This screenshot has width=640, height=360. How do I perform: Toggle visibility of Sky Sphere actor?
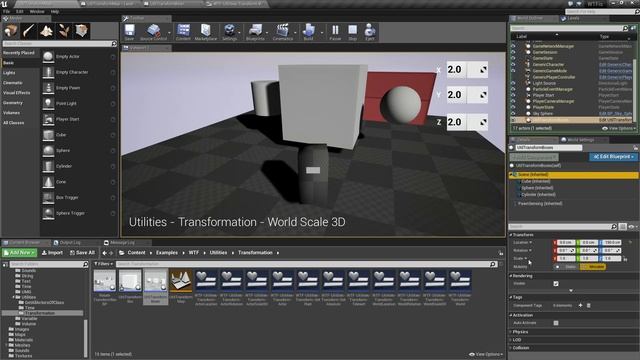pos(513,113)
